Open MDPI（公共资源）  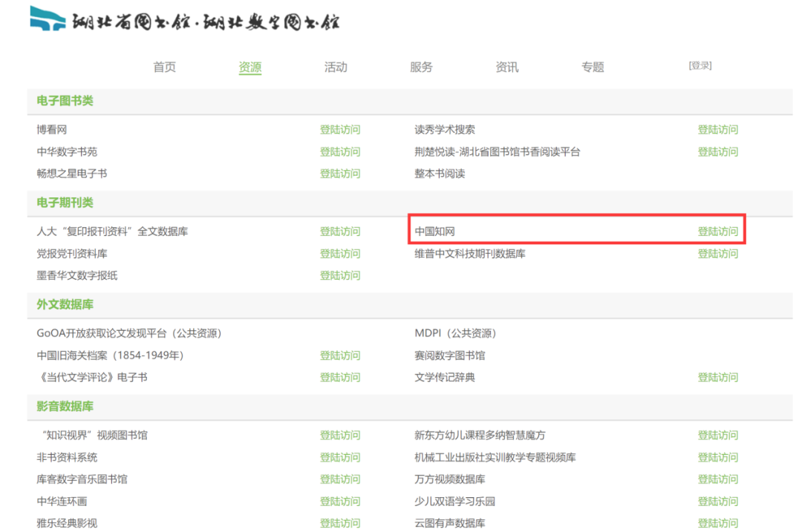[456, 334]
